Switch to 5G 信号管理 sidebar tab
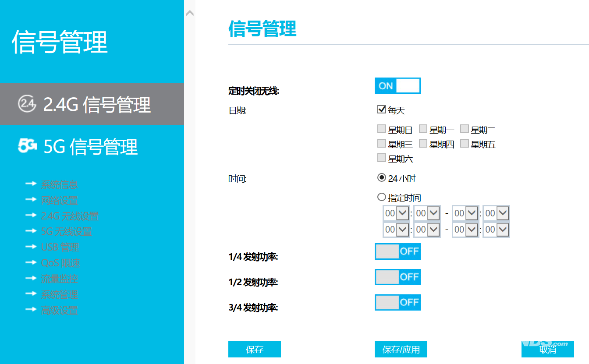 coord(92,146)
